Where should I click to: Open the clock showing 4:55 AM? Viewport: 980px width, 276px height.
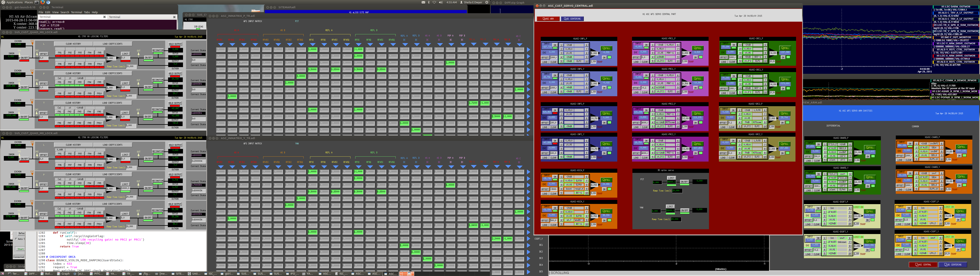click(452, 2)
